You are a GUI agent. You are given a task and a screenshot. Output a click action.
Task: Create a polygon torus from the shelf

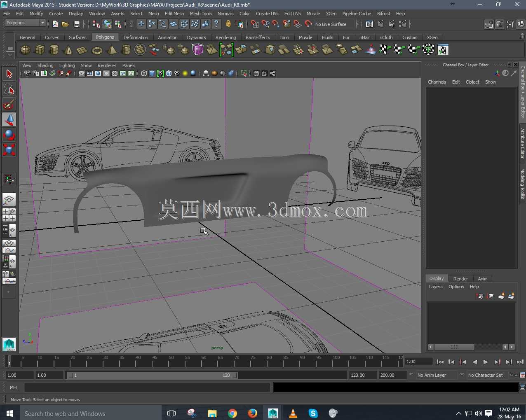pos(97,50)
